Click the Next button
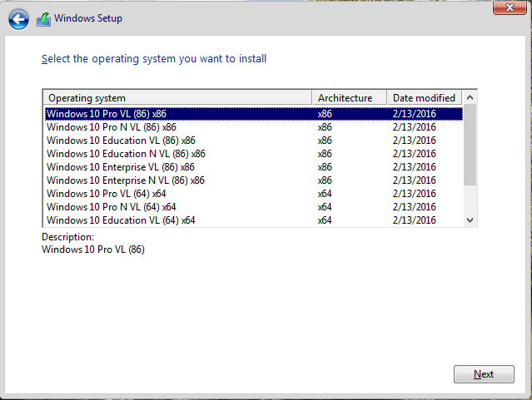This screenshot has width=532, height=400. (x=484, y=374)
